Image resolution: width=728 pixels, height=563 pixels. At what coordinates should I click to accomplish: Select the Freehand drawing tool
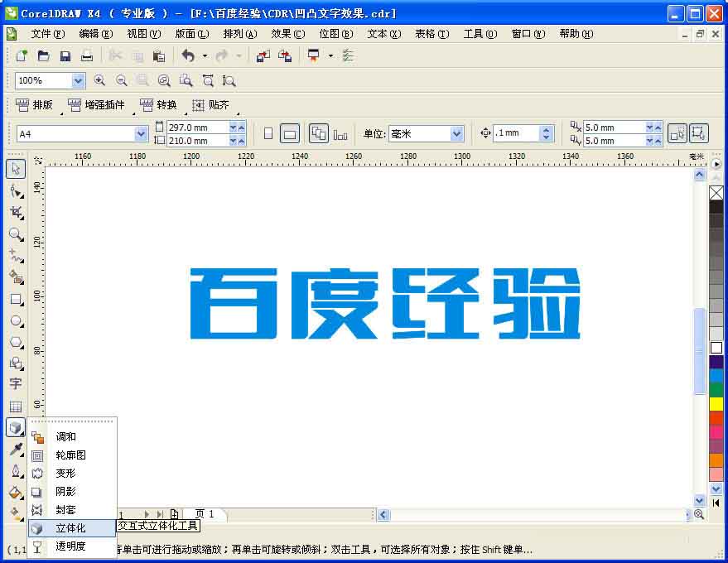[17, 256]
